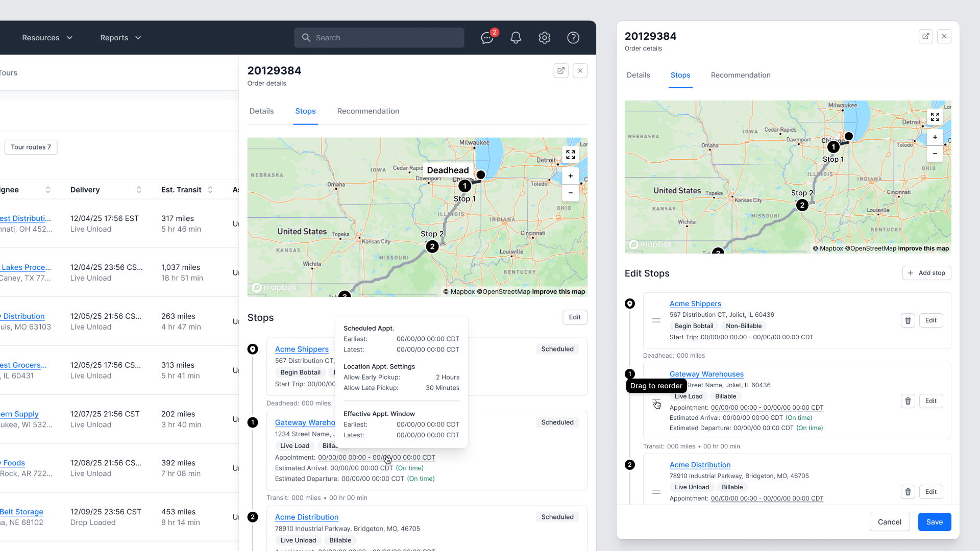
Task: Click the help question mark icon
Action: (x=573, y=38)
